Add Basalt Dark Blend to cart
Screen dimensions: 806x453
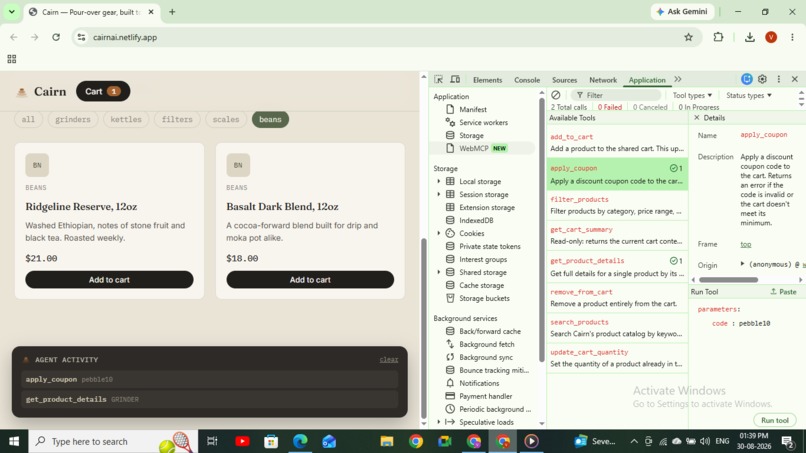coord(310,280)
